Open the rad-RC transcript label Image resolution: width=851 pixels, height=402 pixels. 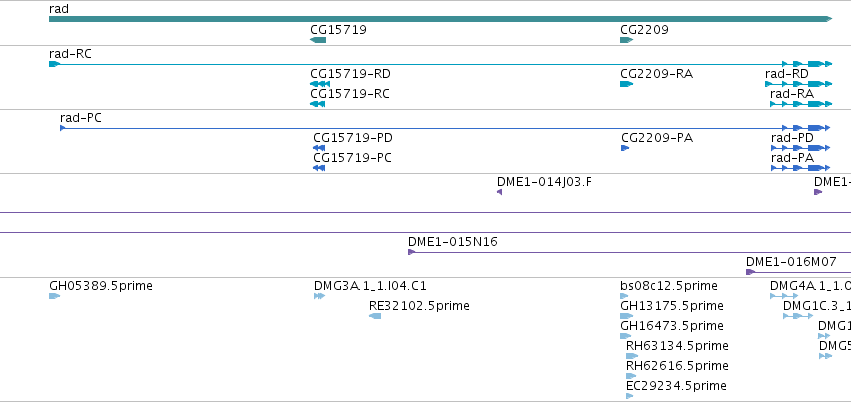[66, 54]
